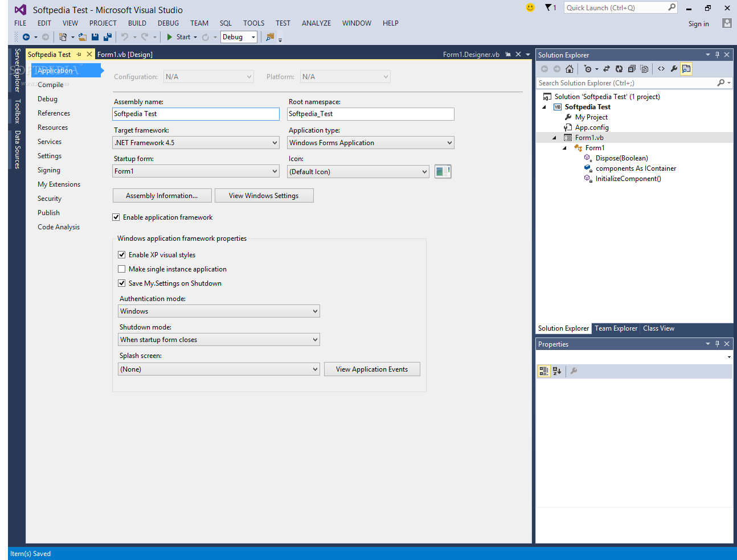The image size is (737, 560).
Task: Collapse the Form1 class node
Action: [x=564, y=148]
